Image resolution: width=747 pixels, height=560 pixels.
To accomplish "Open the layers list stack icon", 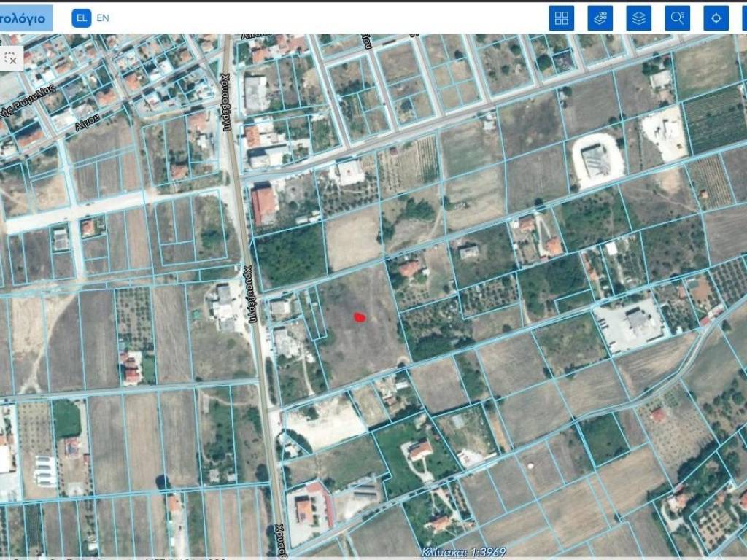I will tap(638, 18).
